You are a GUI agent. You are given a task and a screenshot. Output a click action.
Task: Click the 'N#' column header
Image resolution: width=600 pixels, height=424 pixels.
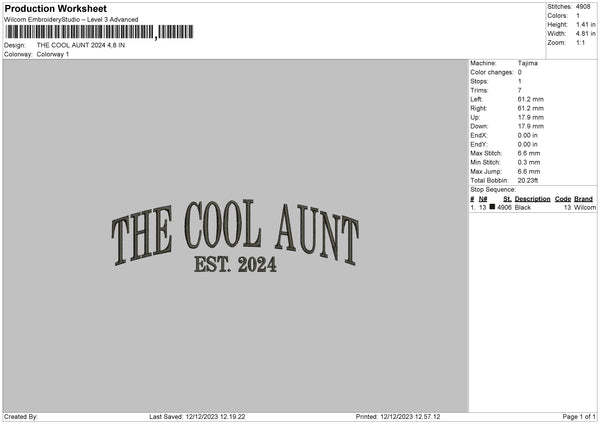click(x=483, y=199)
